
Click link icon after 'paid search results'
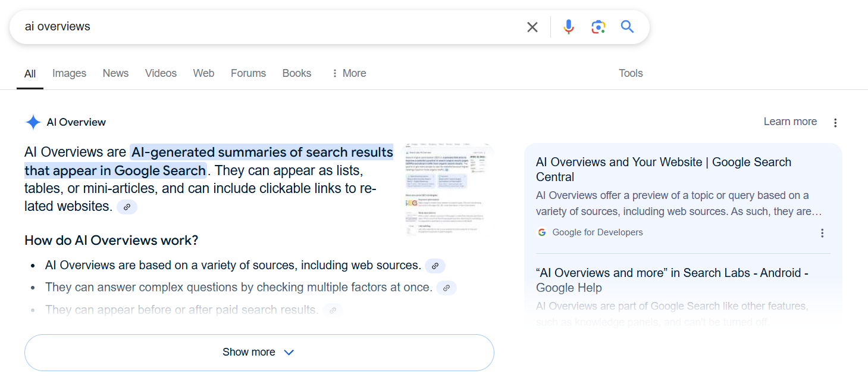click(333, 310)
